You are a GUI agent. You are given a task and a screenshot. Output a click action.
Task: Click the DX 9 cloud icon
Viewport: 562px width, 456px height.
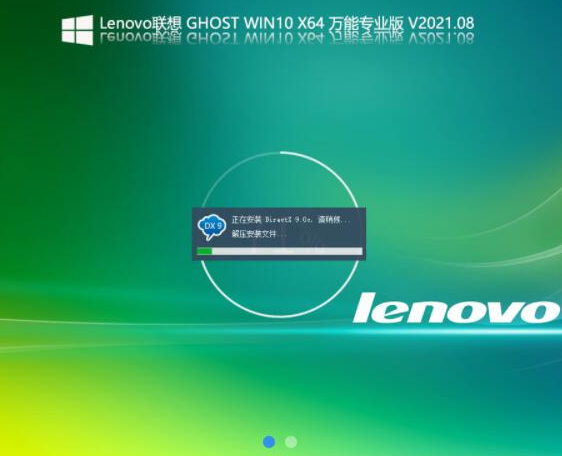[x=212, y=227]
